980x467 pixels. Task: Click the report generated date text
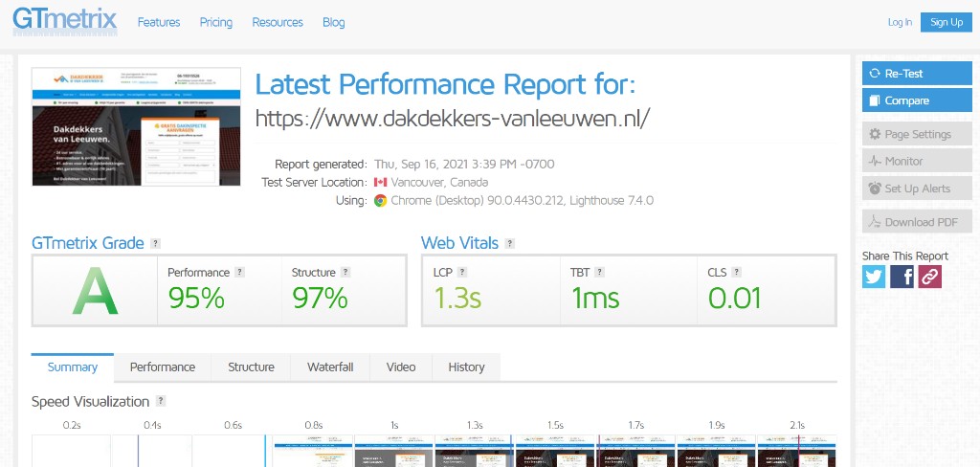click(464, 165)
